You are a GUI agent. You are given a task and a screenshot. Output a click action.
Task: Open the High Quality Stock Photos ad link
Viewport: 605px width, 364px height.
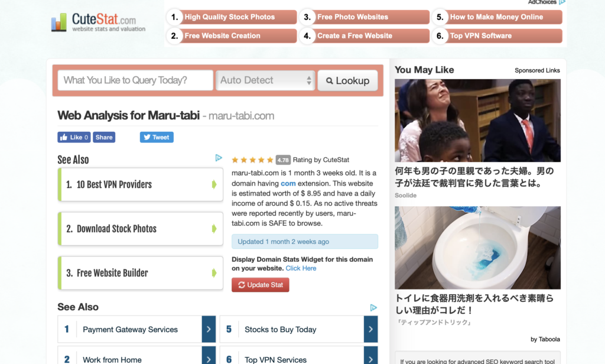(x=232, y=17)
